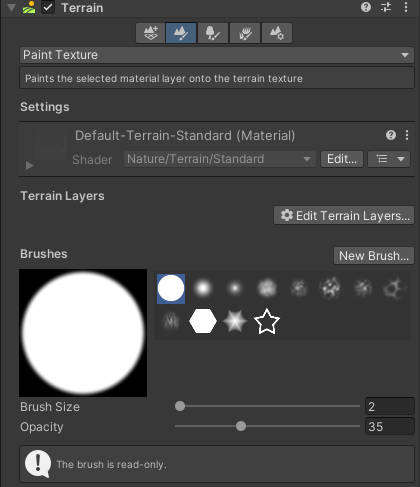Collapse the Terrain component foldout arrow
Screen dimensions: 420x487
click(x=12, y=8)
